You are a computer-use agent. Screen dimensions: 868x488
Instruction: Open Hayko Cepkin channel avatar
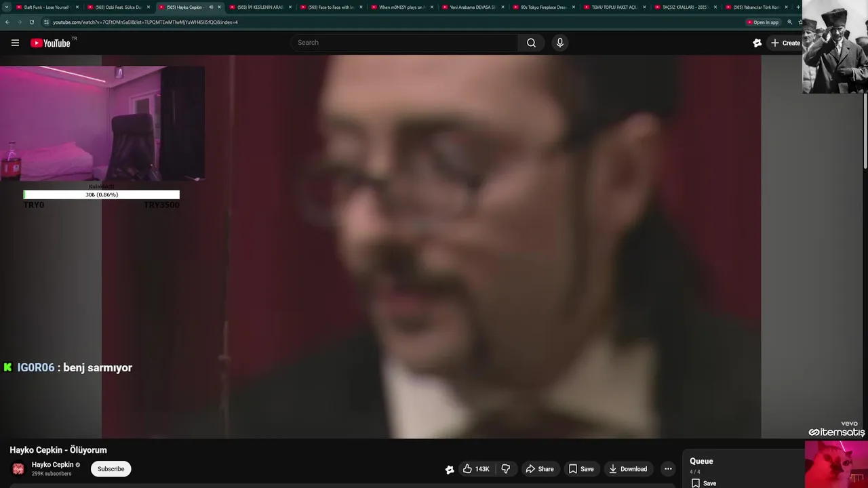[x=18, y=469]
